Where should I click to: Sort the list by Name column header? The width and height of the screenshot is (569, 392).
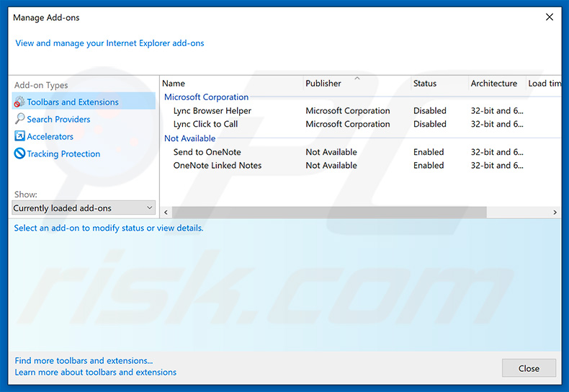click(x=174, y=84)
